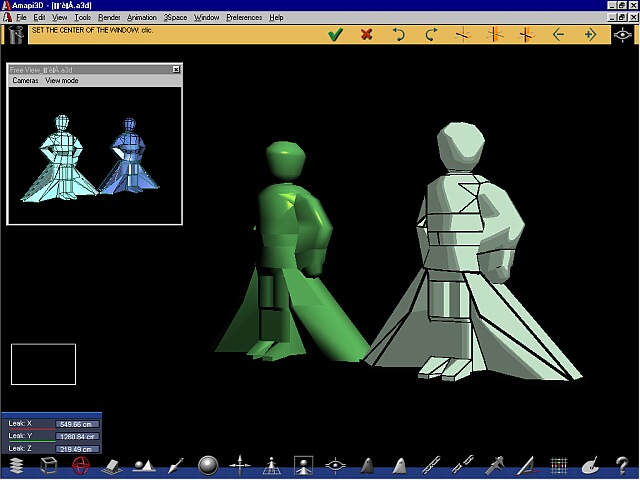Open the Cameras dropdown in Free View

25,81
